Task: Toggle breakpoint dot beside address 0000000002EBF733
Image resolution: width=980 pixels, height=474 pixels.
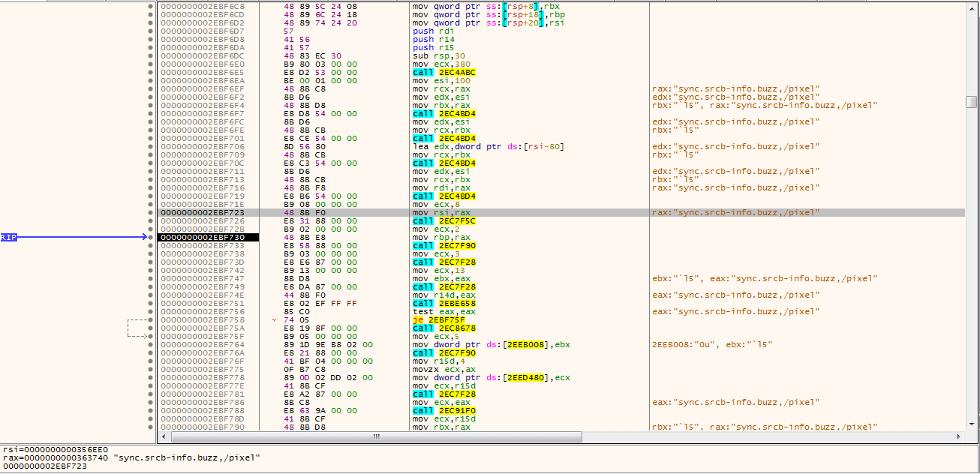Action: pos(151,245)
